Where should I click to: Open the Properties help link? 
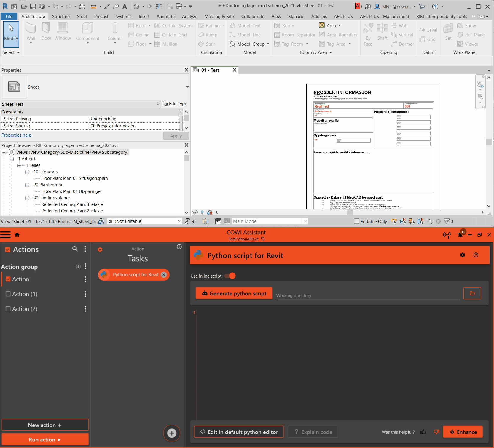point(16,135)
